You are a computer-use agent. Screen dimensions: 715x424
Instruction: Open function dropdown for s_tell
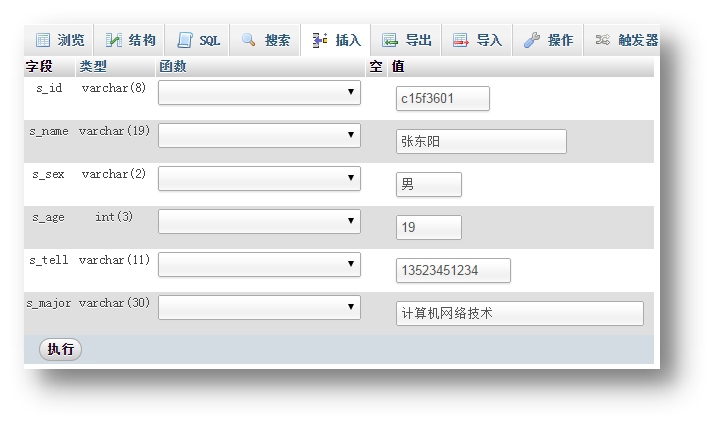coord(259,264)
